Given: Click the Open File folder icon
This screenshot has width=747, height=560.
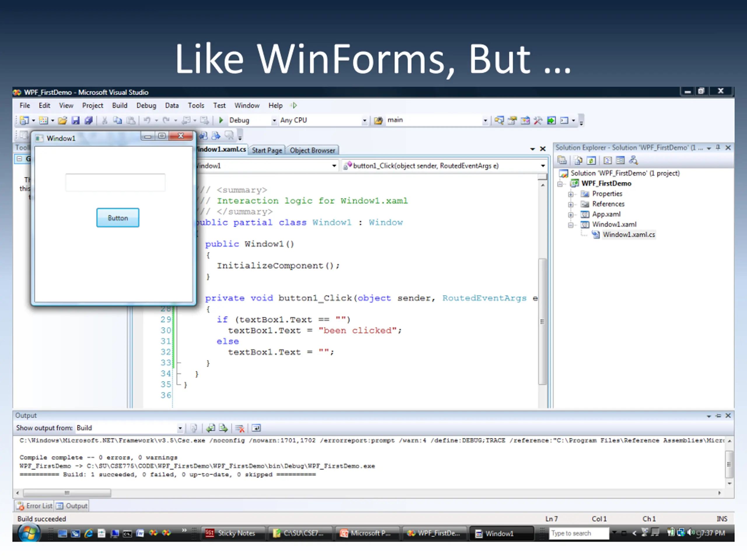Looking at the screenshot, I should click(62, 120).
